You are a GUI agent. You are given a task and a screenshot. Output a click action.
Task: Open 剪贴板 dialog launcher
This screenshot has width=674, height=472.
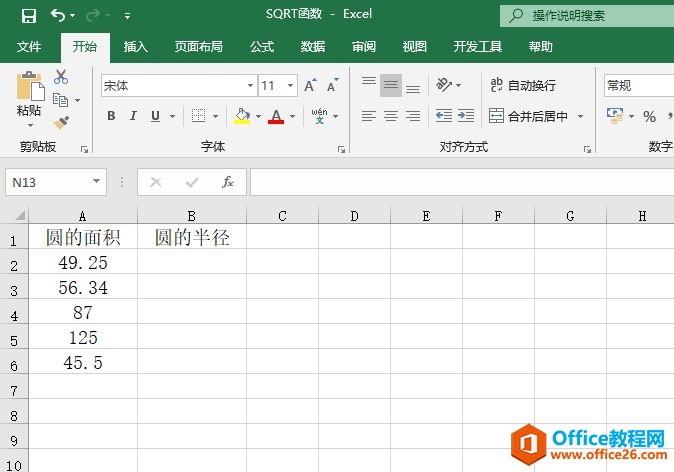[84, 149]
